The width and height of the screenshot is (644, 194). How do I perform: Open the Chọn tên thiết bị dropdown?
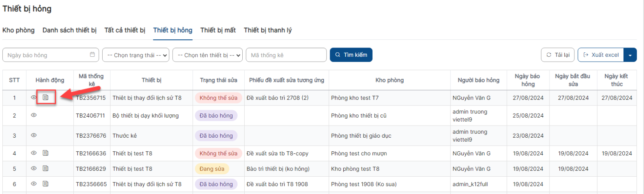click(207, 55)
